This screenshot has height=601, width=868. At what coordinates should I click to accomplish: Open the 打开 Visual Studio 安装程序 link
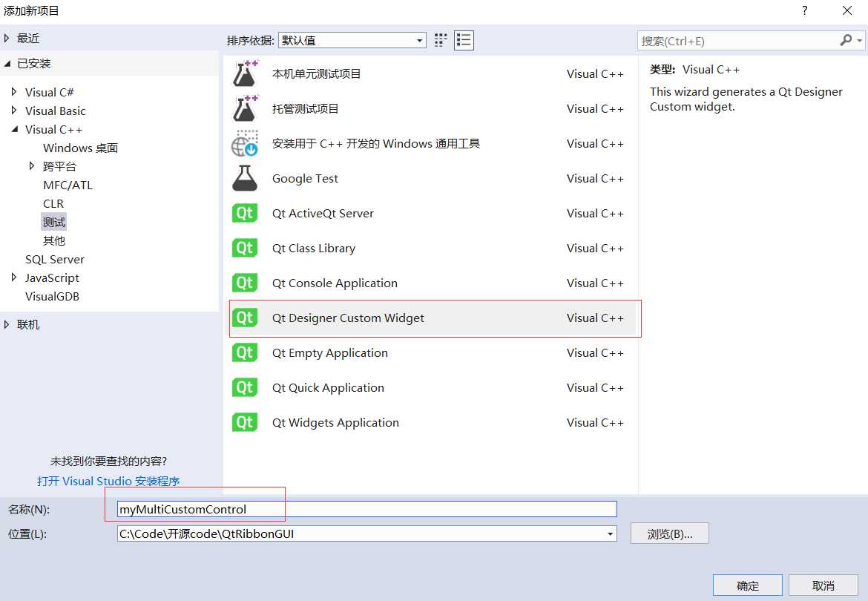(108, 481)
